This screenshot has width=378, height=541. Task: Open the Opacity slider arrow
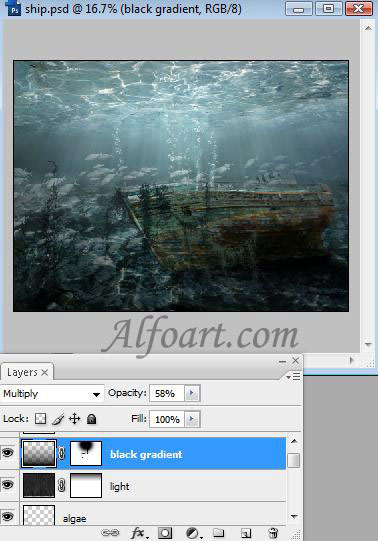(192, 393)
